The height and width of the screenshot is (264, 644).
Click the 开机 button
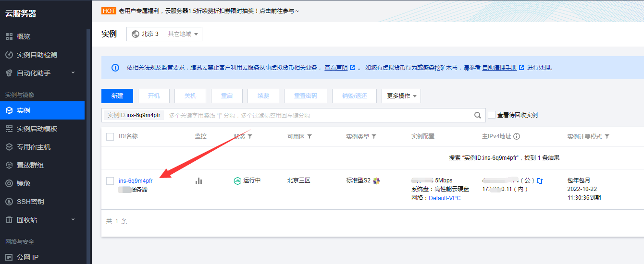point(154,96)
